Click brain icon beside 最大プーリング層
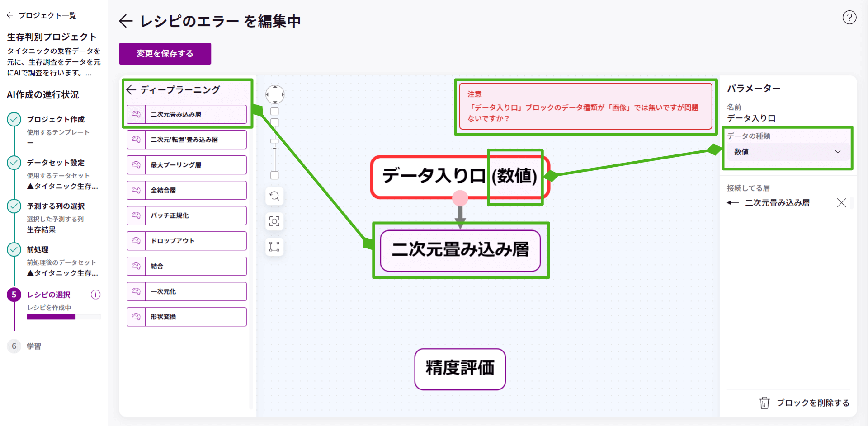The width and height of the screenshot is (868, 426). click(136, 165)
